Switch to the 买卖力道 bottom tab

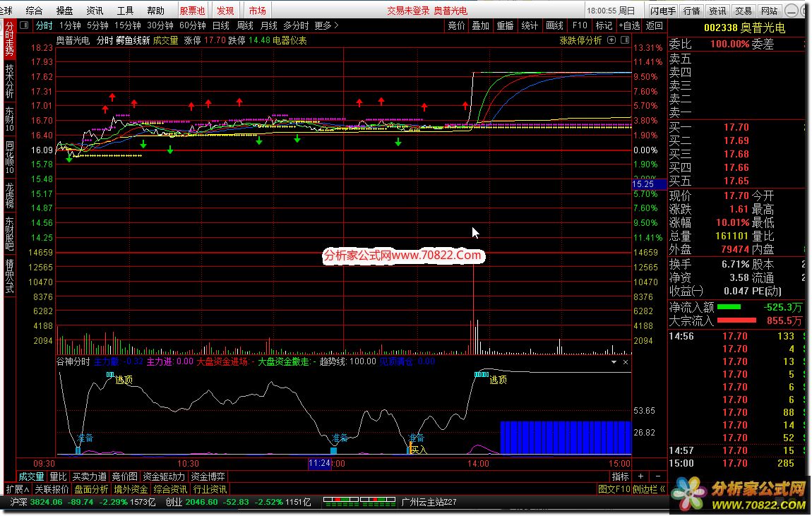(90, 476)
